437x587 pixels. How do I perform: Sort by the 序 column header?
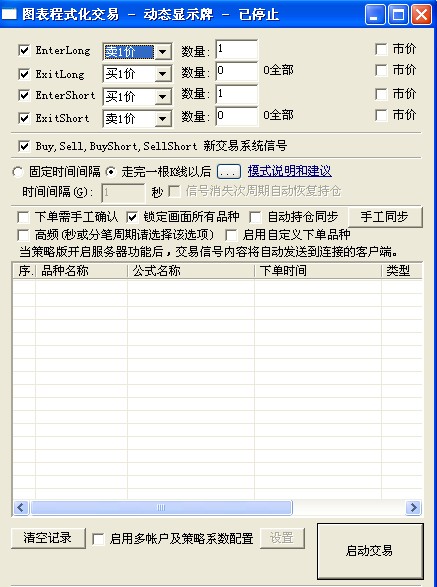coord(24,271)
